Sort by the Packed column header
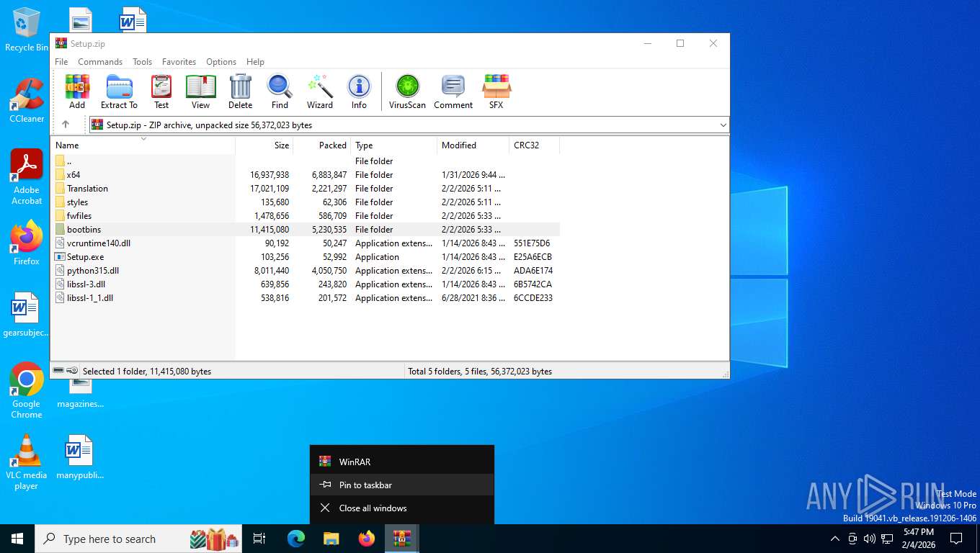 pyautogui.click(x=321, y=145)
